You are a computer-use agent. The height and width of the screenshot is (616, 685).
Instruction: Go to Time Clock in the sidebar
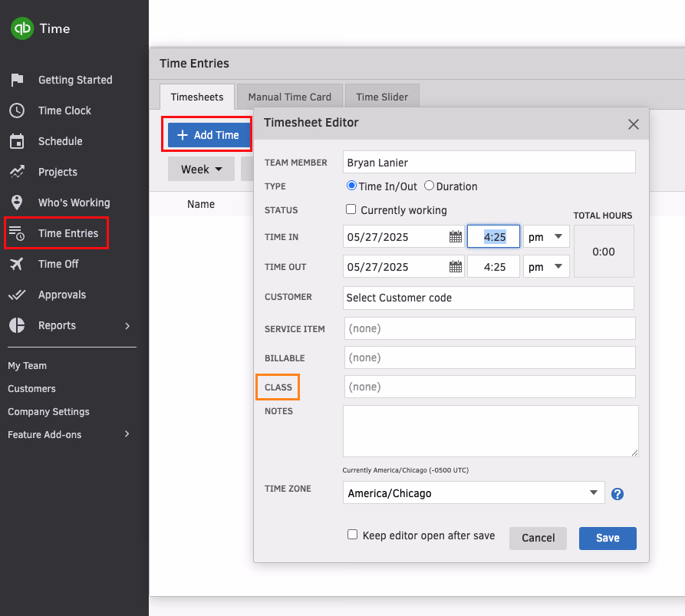(64, 110)
